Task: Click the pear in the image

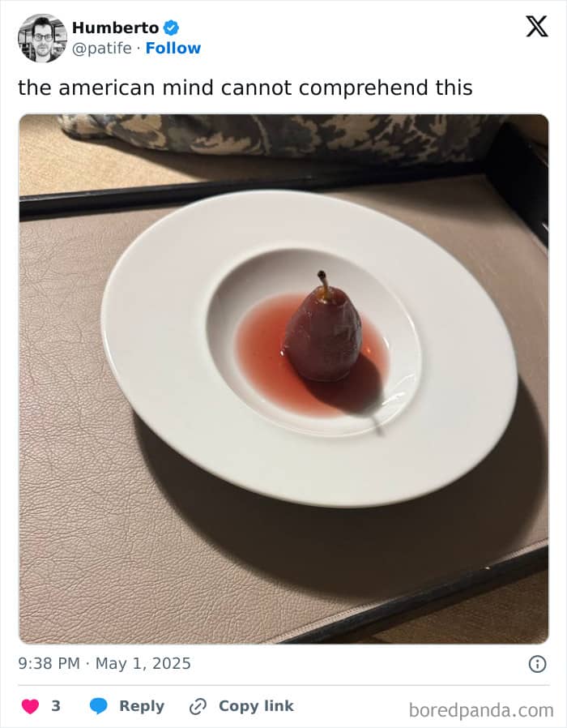Action: (323, 330)
